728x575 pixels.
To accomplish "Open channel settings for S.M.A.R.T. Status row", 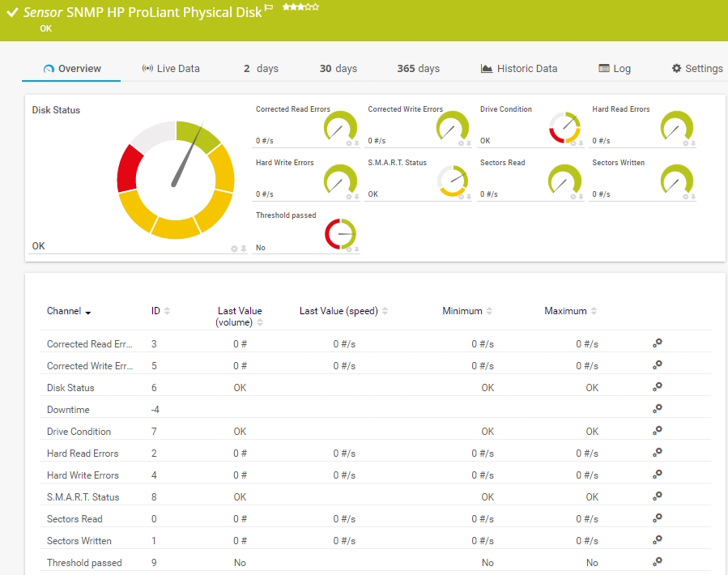I will coord(657,496).
